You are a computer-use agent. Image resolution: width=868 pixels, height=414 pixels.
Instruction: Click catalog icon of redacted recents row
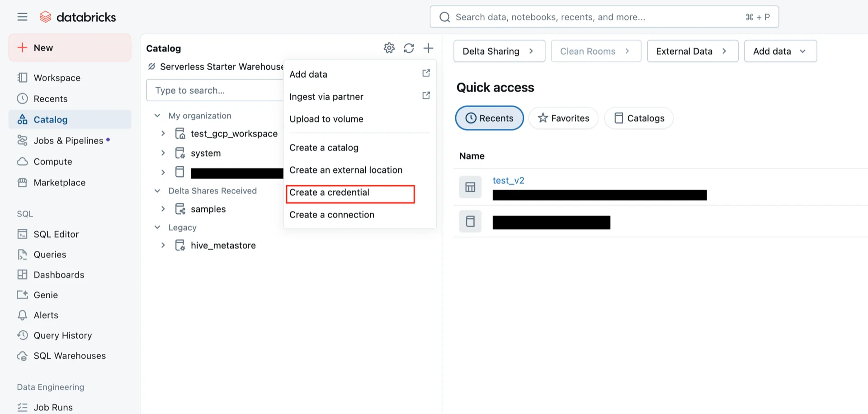pos(470,221)
